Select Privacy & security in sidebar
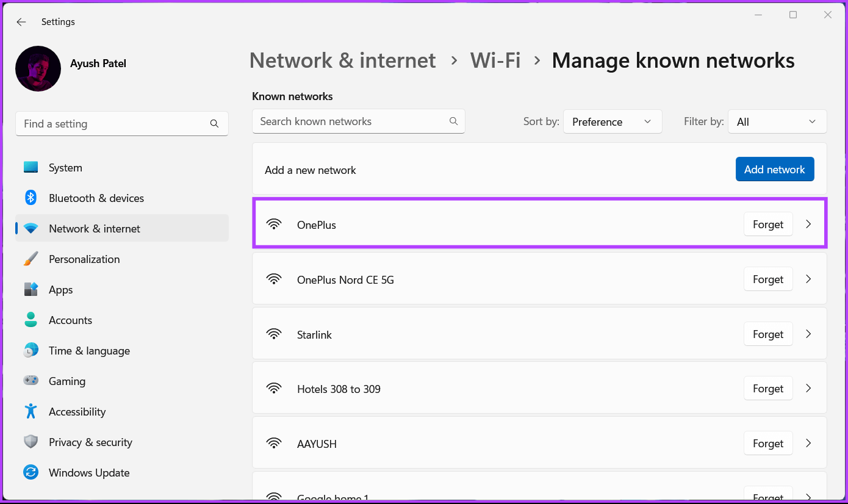The height and width of the screenshot is (504, 848). (122, 442)
